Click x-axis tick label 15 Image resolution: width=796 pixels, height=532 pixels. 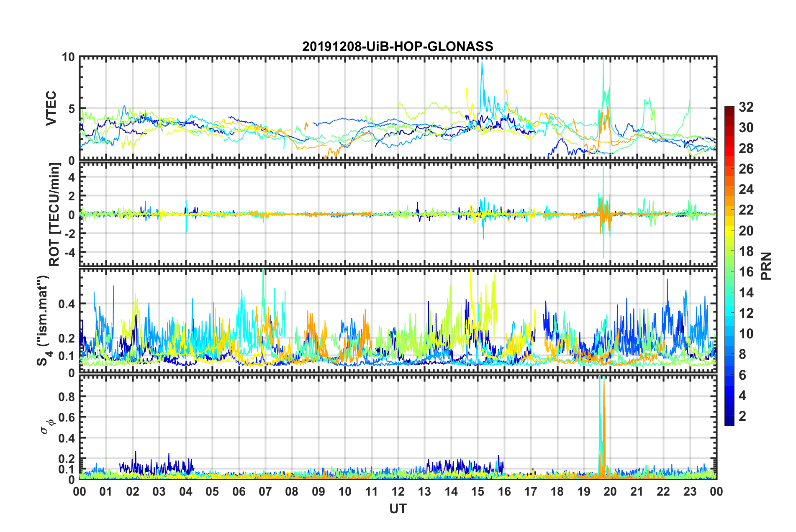pos(478,491)
